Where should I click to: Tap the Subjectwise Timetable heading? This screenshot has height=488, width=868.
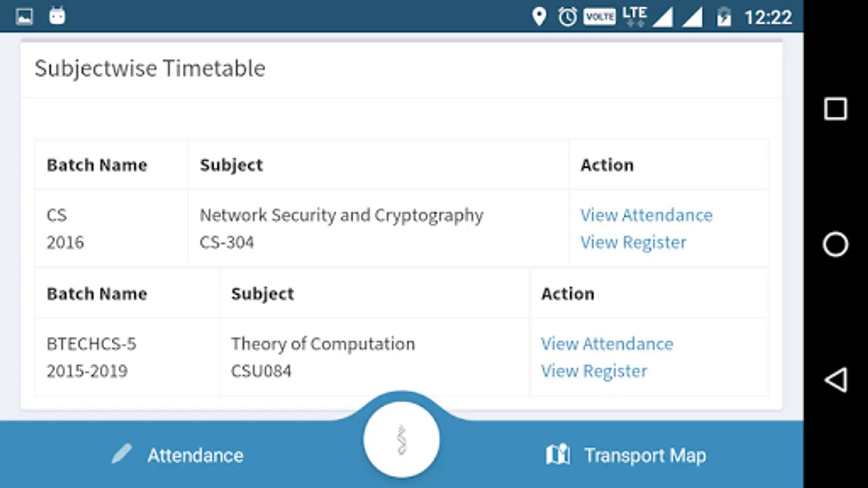[x=150, y=68]
